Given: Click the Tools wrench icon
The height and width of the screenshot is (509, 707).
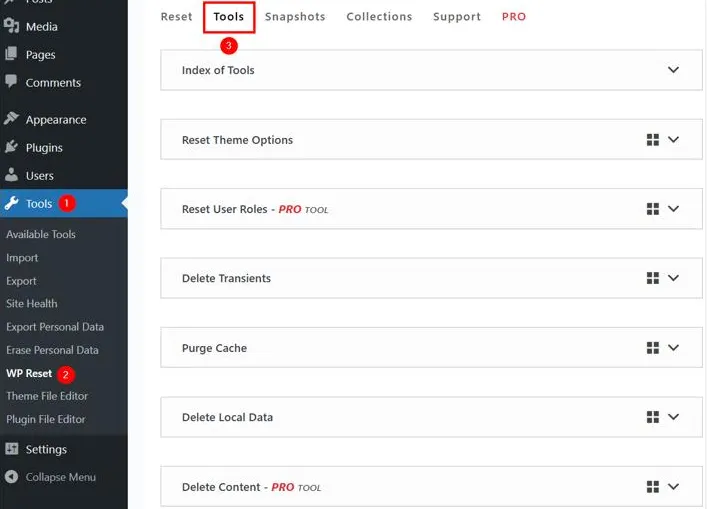Looking at the screenshot, I should [11, 203].
